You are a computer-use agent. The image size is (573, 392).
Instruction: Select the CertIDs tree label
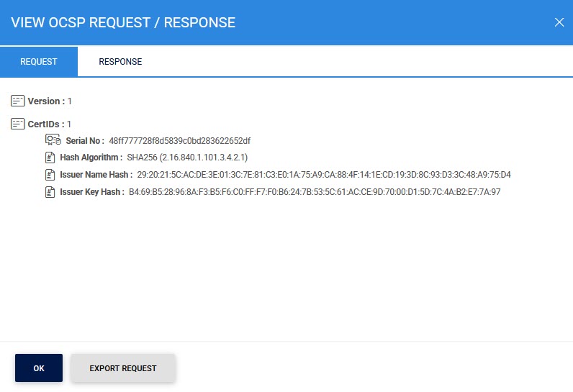(46, 124)
